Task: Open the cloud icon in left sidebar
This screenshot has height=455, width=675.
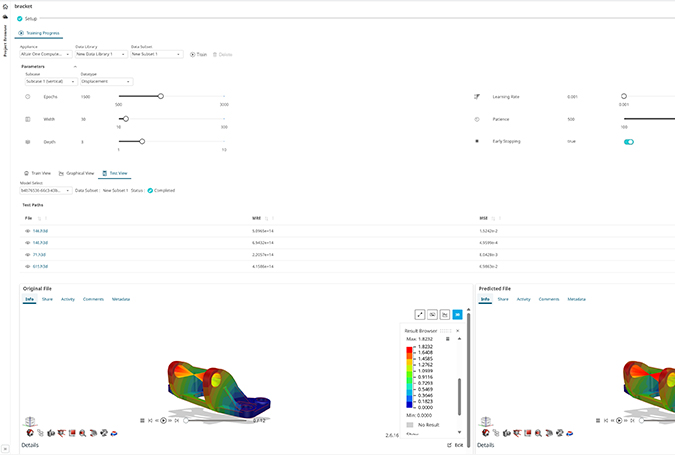Action: pyautogui.click(x=5, y=17)
